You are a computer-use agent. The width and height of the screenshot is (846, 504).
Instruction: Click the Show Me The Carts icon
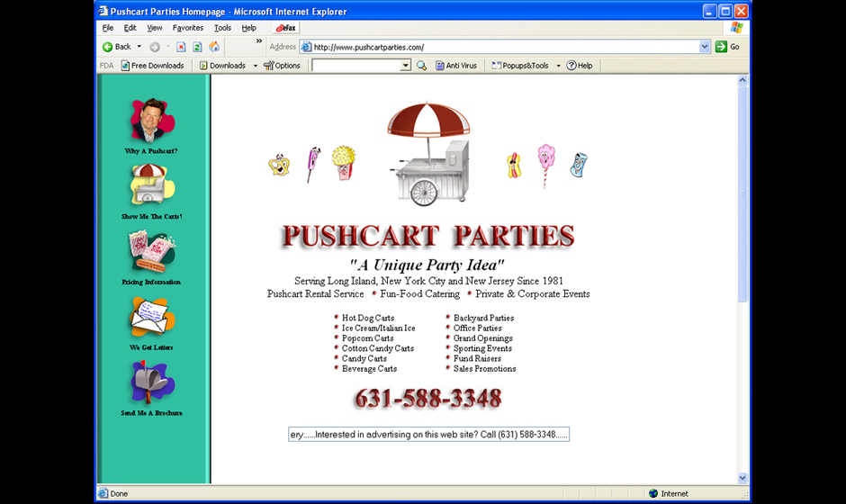[x=151, y=186]
